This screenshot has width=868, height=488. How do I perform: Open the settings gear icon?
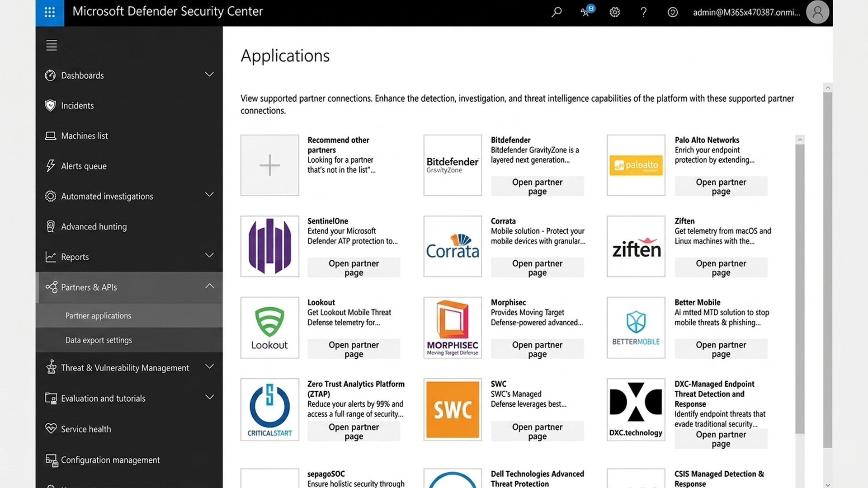coord(614,12)
